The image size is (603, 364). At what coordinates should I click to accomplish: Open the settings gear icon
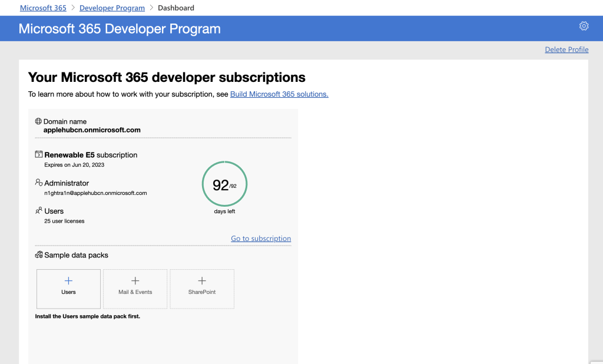pyautogui.click(x=584, y=26)
